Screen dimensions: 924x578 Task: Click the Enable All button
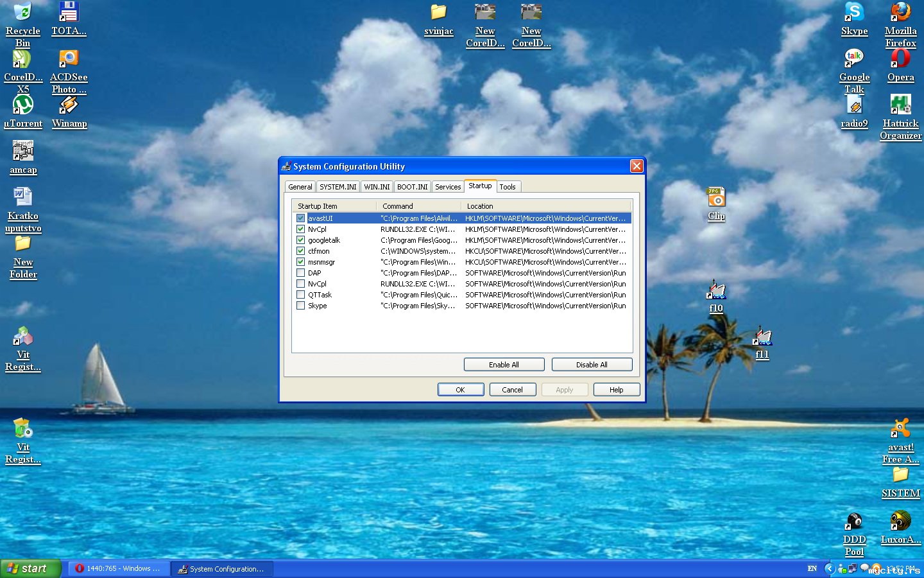click(x=504, y=365)
